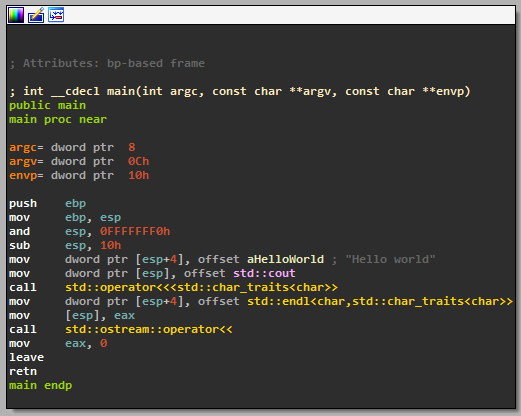Viewport: 521px width, 416px height.
Task: Click the std::endl<char,std::char_traits<char>> symbol
Action: (380, 302)
